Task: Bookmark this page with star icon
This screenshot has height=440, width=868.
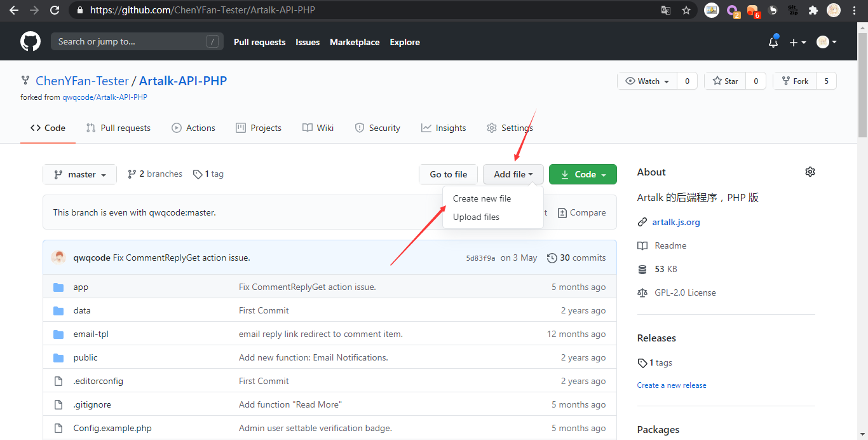Action: click(686, 10)
